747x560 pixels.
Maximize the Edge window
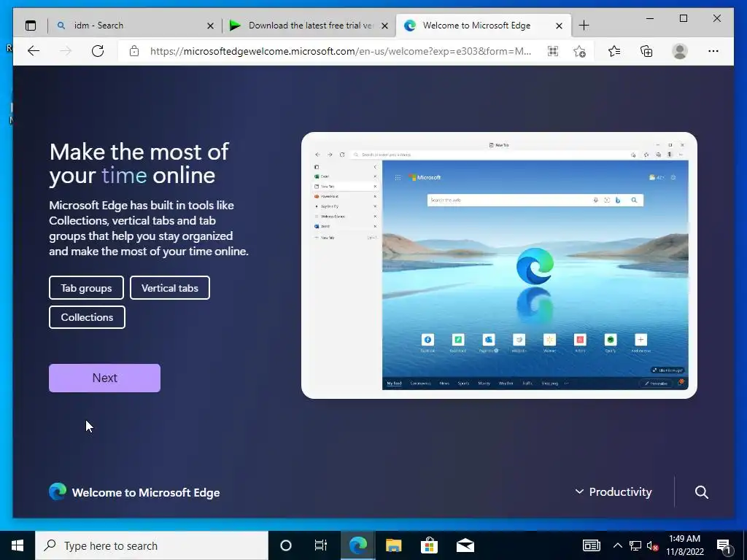coord(683,18)
